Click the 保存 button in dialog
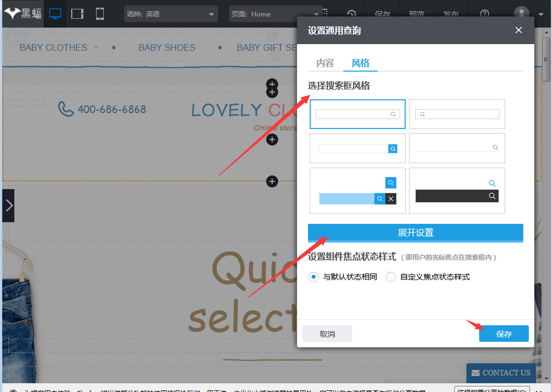 pyautogui.click(x=503, y=334)
